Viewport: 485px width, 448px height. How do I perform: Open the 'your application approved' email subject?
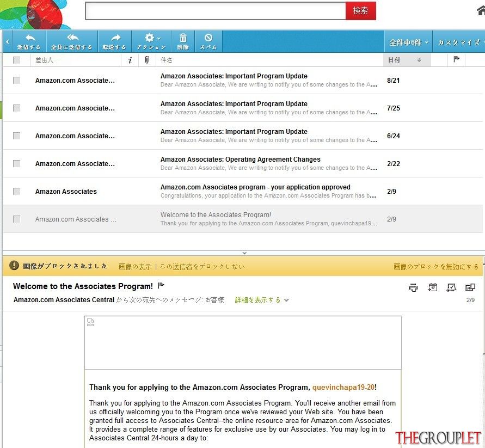pos(255,187)
